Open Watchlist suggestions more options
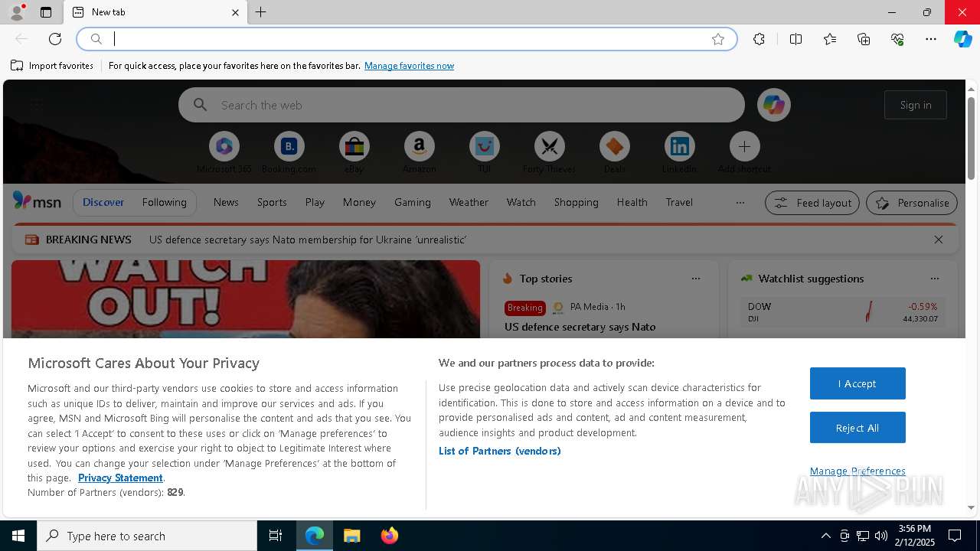This screenshot has height=551, width=980. 934,279
